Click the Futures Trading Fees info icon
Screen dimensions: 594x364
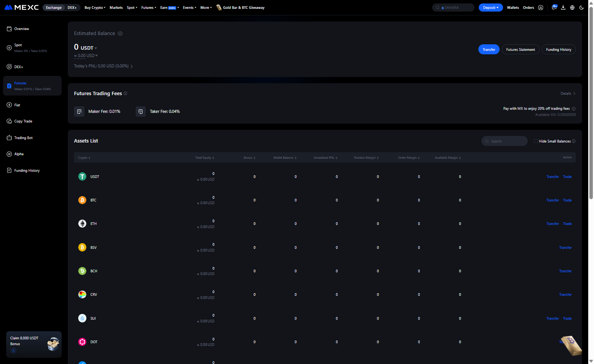(x=125, y=93)
